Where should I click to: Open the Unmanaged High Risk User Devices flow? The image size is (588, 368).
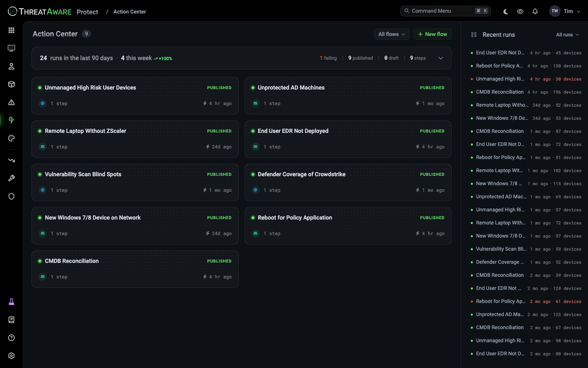[x=135, y=96]
